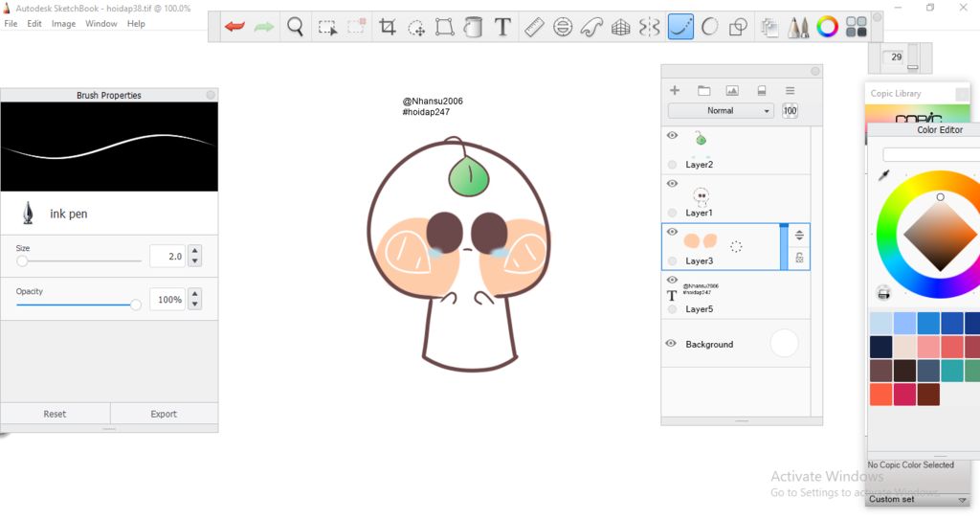Toggle the Symmetry tool
This screenshot has width=980, height=520.
tap(650, 27)
